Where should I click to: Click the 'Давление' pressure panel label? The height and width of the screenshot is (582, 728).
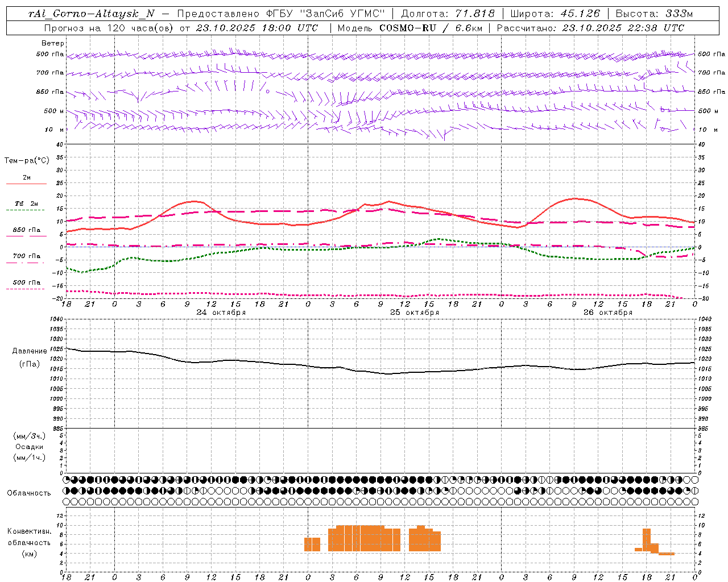click(30, 351)
